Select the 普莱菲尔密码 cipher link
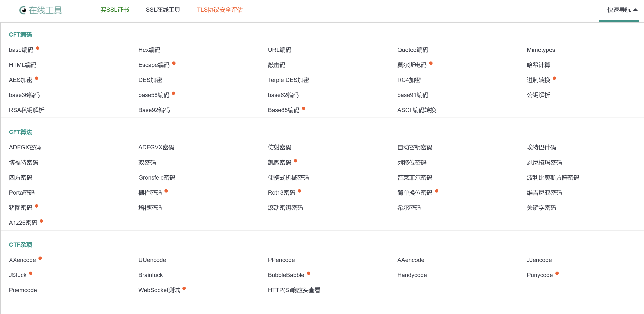This screenshot has height=314, width=644. (x=415, y=178)
